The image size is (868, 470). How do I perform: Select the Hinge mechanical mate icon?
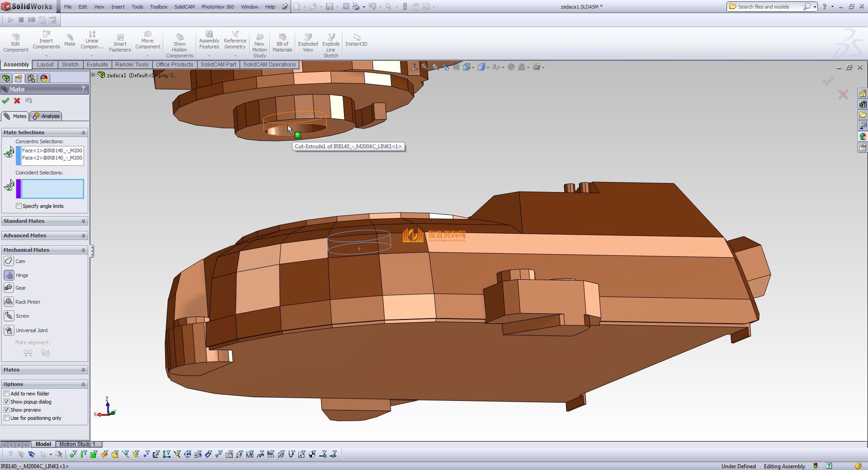coord(9,275)
